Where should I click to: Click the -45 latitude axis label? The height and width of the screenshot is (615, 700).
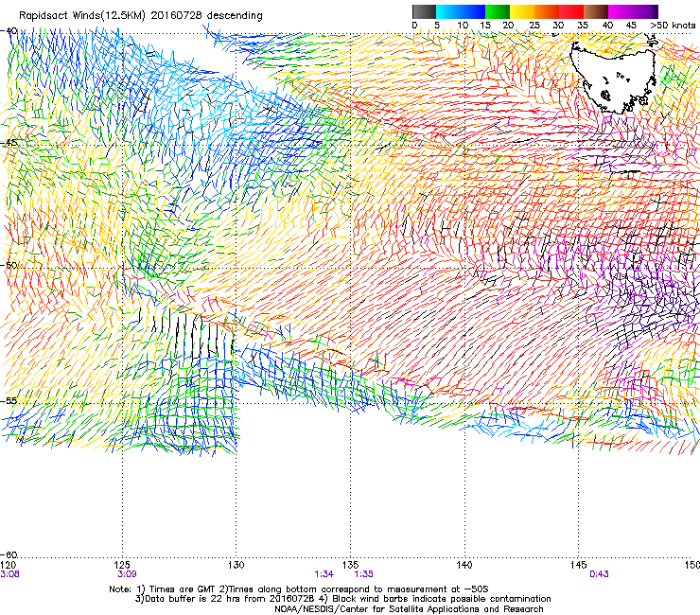pyautogui.click(x=9, y=143)
